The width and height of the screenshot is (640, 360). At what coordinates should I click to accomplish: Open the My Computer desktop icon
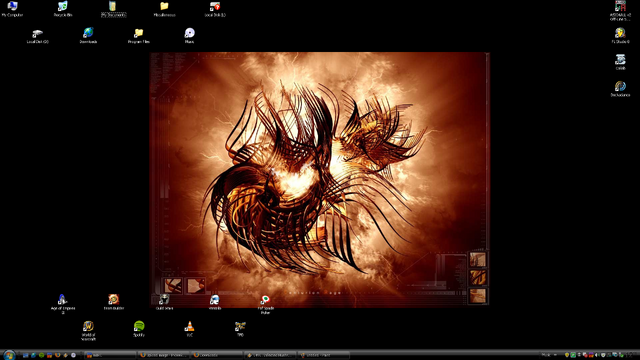12,9
